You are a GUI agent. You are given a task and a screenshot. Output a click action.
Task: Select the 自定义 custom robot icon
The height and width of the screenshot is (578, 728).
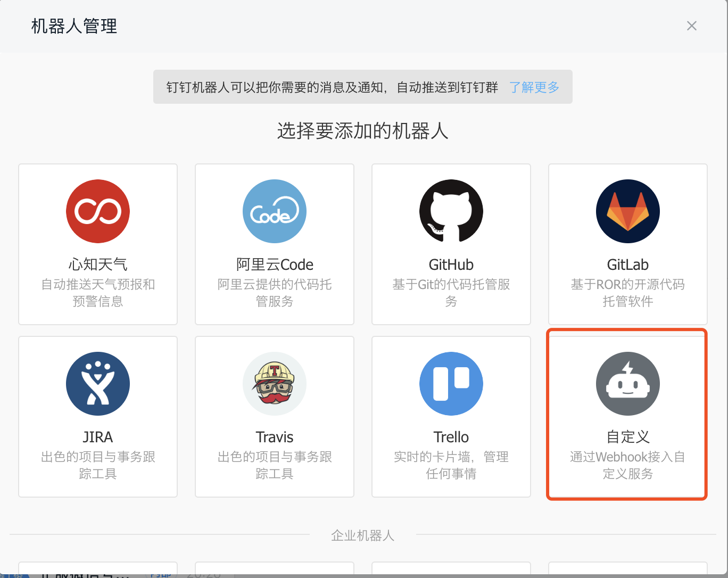tap(628, 384)
